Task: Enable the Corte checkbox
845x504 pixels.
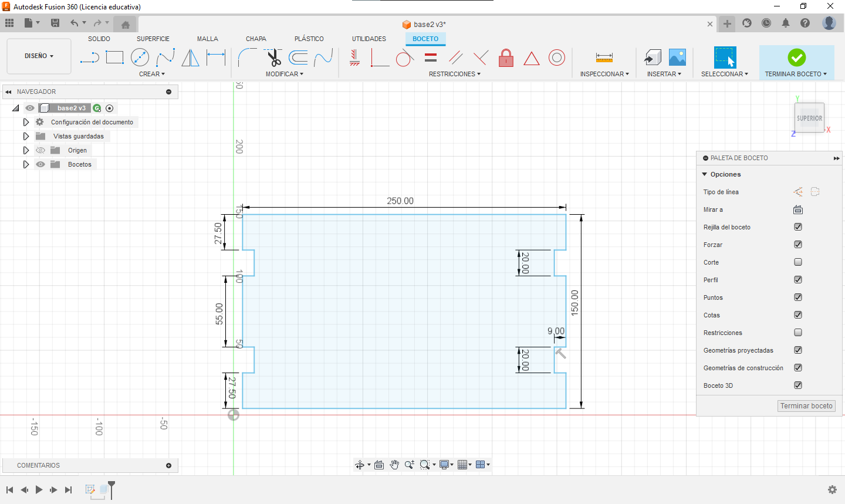Action: click(x=798, y=262)
